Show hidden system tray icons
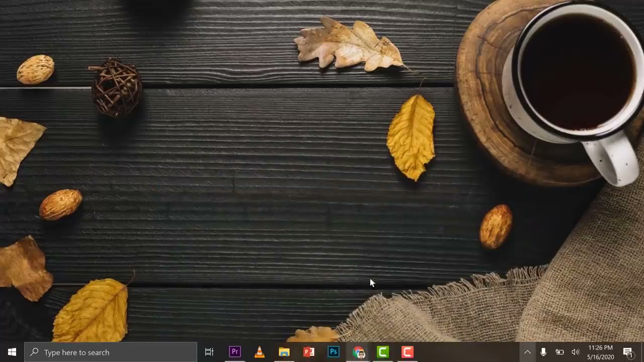644x362 pixels. pyautogui.click(x=527, y=352)
